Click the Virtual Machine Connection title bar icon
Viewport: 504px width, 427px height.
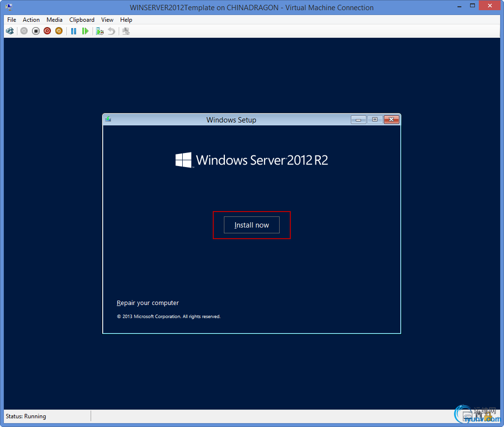(9, 7)
